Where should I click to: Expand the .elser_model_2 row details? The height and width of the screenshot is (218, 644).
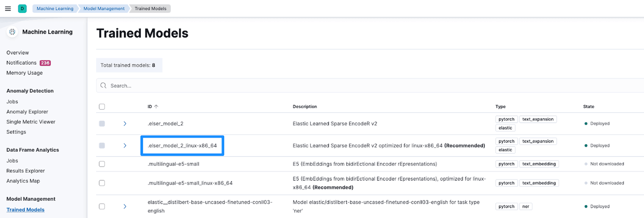coord(125,124)
